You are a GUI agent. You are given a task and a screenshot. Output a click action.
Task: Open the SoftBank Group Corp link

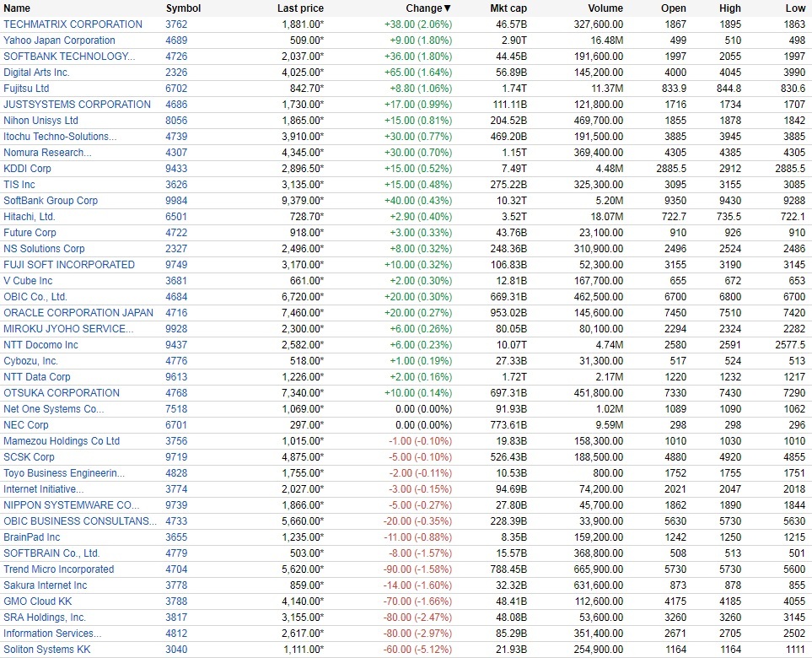(x=51, y=201)
